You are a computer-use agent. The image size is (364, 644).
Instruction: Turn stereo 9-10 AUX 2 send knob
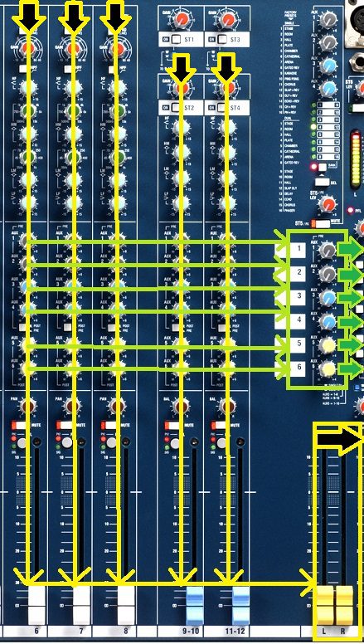pos(182,263)
